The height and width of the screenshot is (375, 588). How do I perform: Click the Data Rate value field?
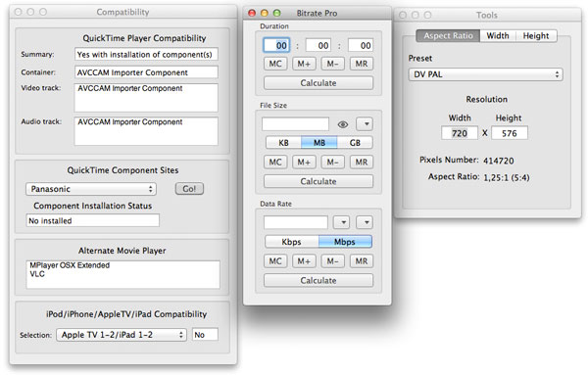click(x=296, y=222)
